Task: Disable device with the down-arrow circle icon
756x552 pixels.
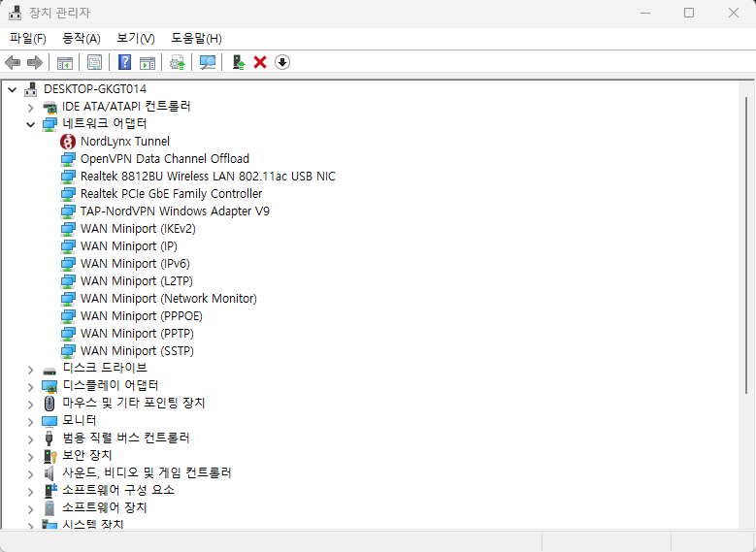Action: click(282, 62)
